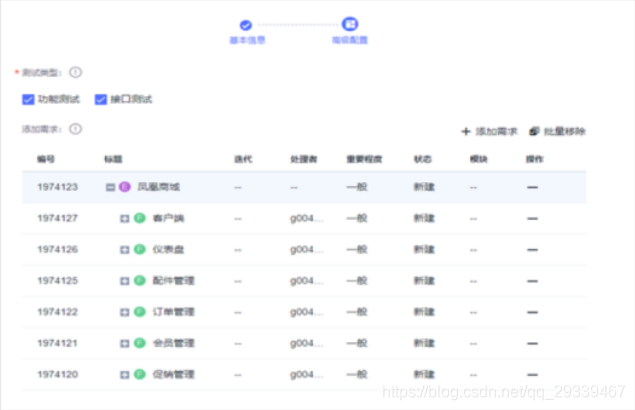Uncheck the 功能测试 checkbox
The height and width of the screenshot is (410, 635).
click(x=28, y=99)
